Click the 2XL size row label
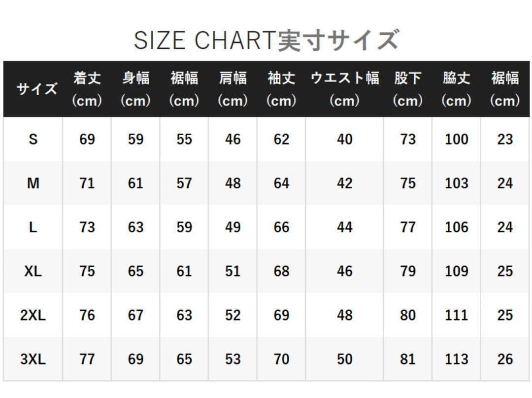The image size is (532, 398). tap(33, 315)
